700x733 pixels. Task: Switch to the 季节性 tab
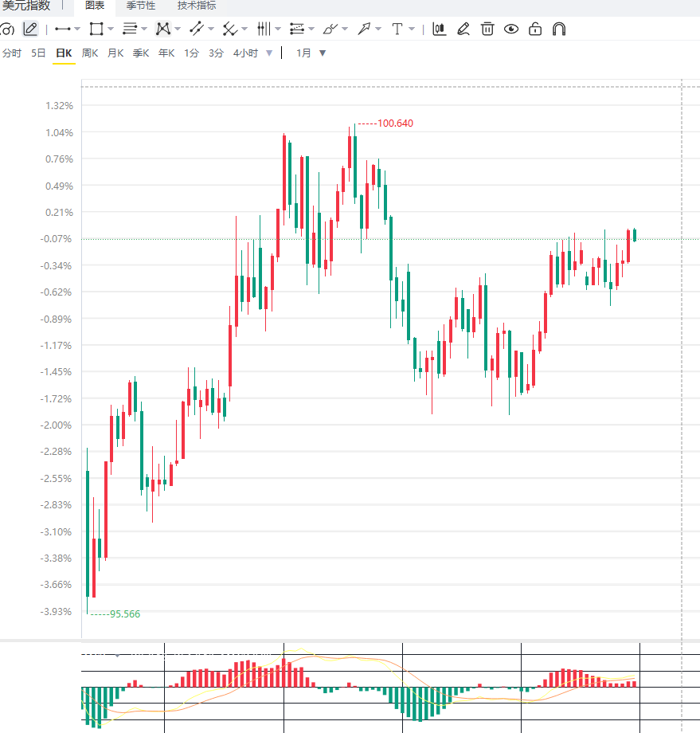(x=141, y=6)
